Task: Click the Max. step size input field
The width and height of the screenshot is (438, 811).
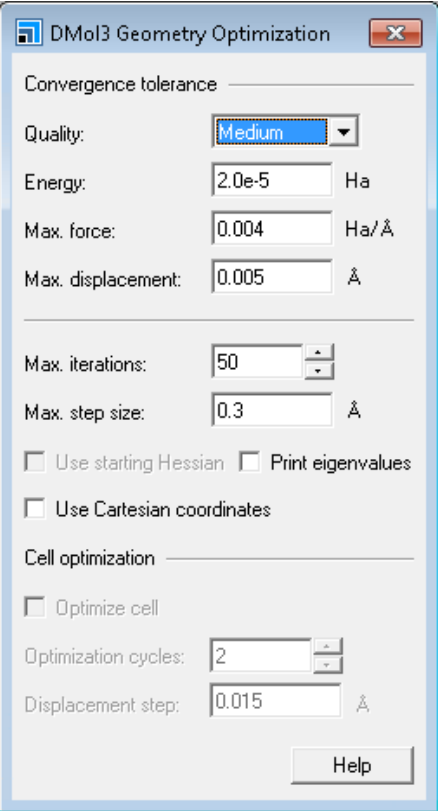Action: [x=272, y=410]
